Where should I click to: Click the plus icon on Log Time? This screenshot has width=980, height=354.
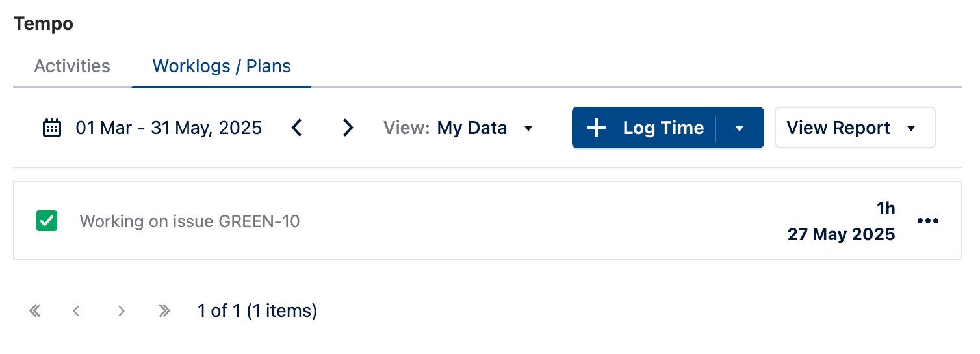(596, 128)
